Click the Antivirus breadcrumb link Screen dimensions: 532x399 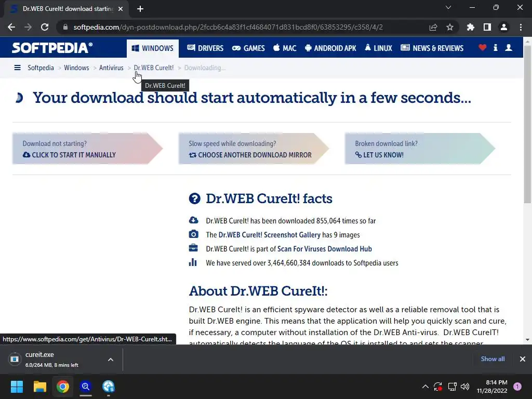click(x=111, y=68)
